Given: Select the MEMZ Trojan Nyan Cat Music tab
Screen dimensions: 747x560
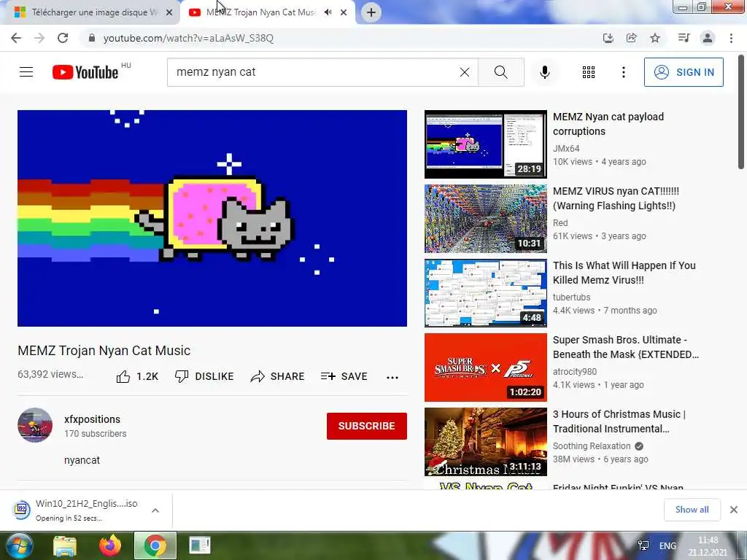Looking at the screenshot, I should coord(261,12).
